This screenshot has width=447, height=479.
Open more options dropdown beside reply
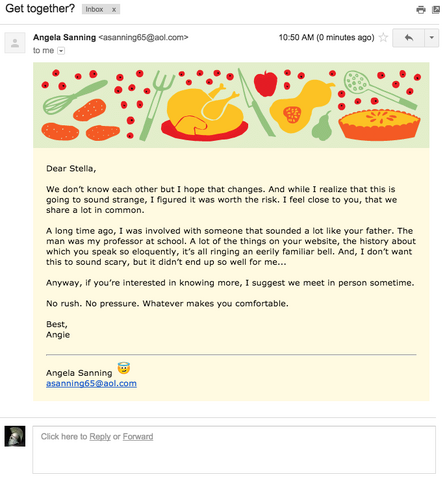click(x=432, y=38)
